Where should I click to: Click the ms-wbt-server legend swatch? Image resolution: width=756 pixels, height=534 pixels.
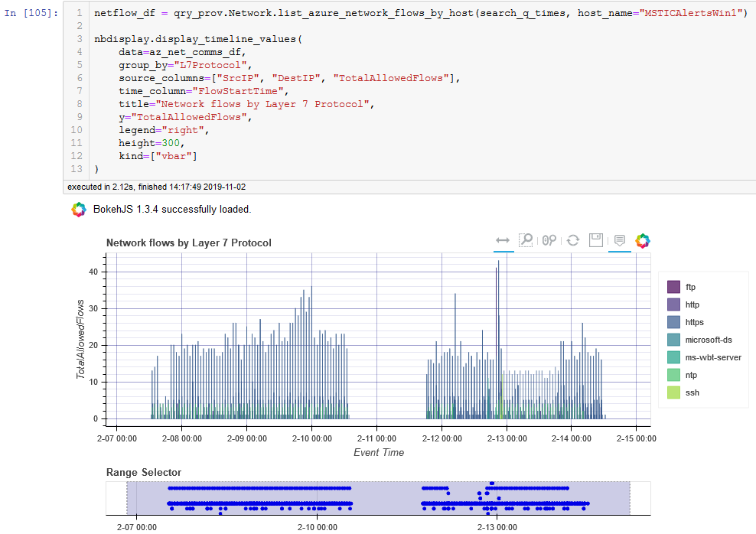click(673, 357)
